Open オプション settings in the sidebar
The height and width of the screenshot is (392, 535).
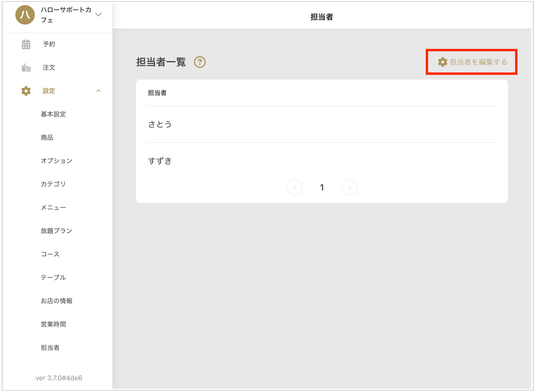coord(56,161)
